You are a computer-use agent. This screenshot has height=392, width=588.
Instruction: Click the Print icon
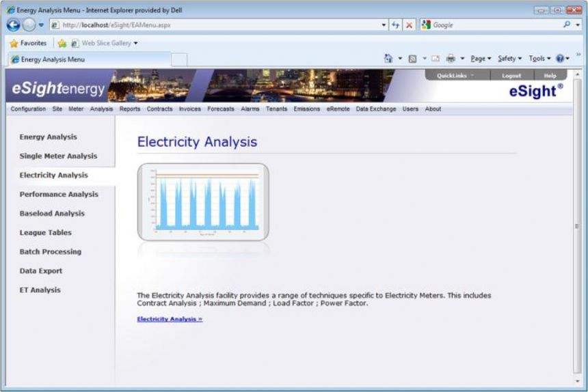click(x=451, y=59)
